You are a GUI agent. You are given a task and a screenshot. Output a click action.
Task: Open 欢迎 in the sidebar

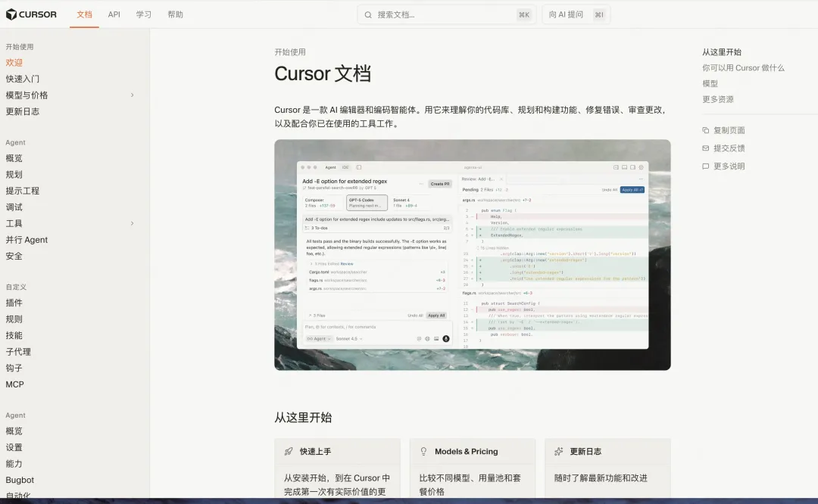[14, 63]
